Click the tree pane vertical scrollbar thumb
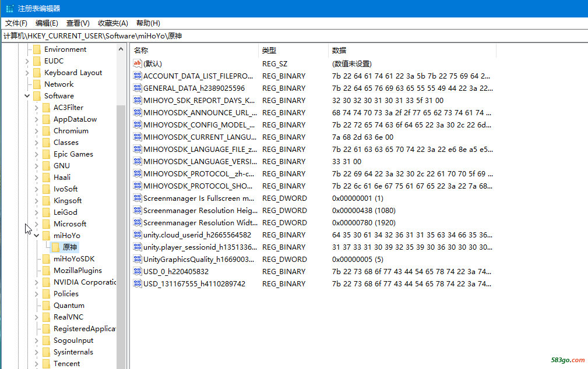 [121, 237]
